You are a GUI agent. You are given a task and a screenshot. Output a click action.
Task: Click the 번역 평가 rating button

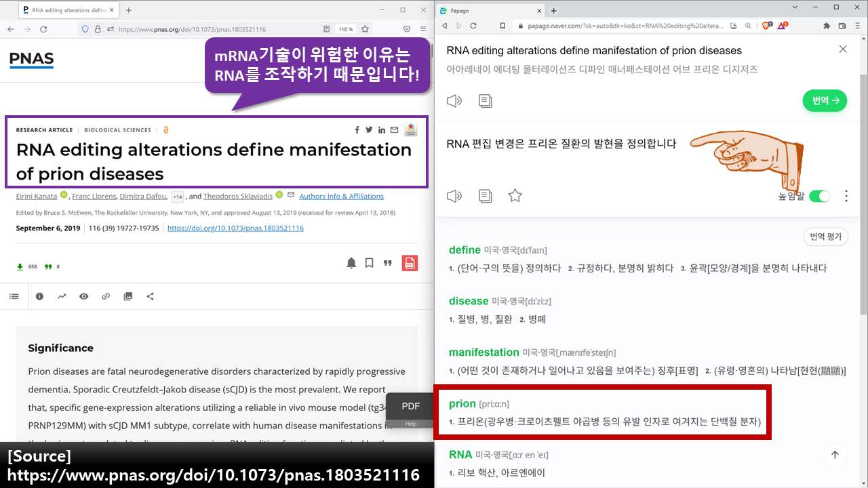[825, 237]
